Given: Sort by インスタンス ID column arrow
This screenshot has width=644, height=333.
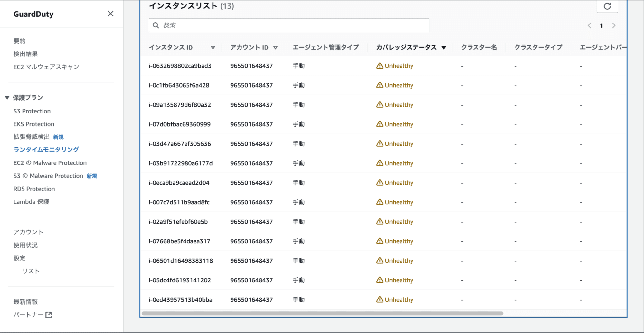Looking at the screenshot, I should click(213, 48).
